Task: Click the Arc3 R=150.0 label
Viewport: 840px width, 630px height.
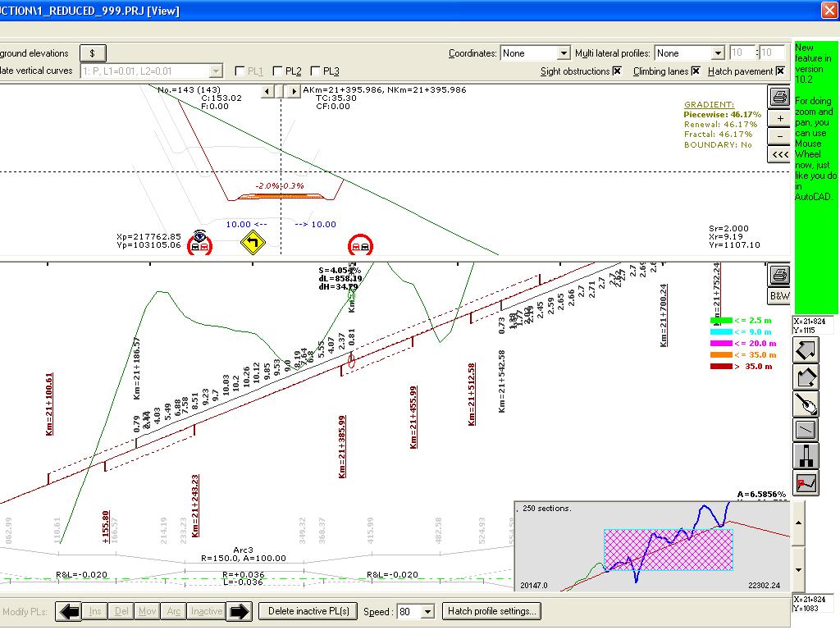Action: pos(243,554)
